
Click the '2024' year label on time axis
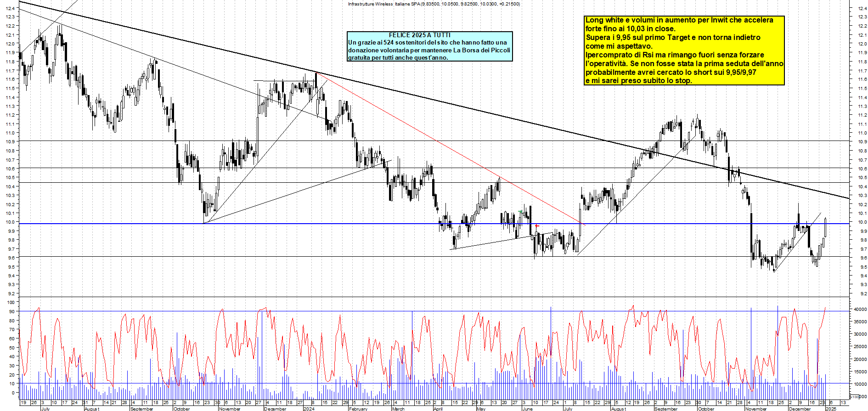tap(309, 408)
